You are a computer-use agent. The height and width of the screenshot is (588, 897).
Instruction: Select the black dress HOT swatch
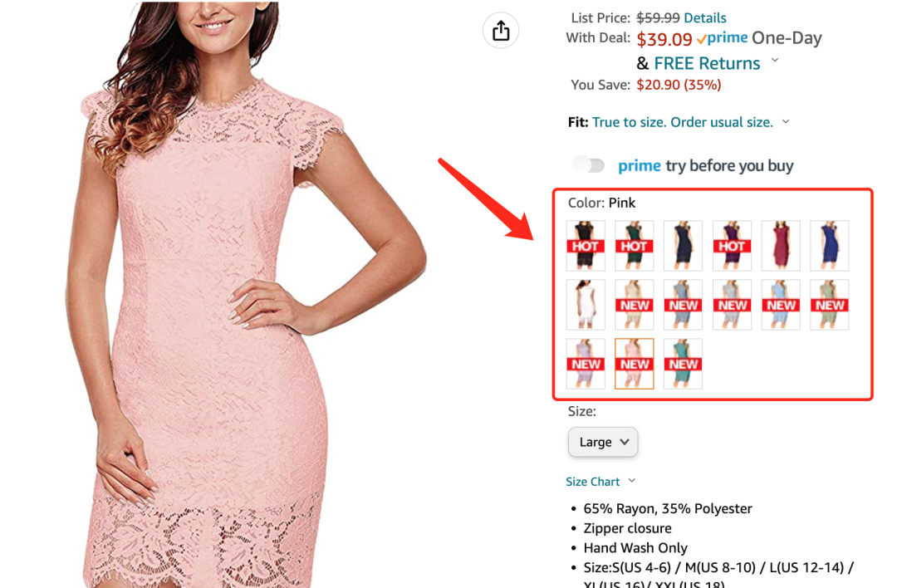586,245
